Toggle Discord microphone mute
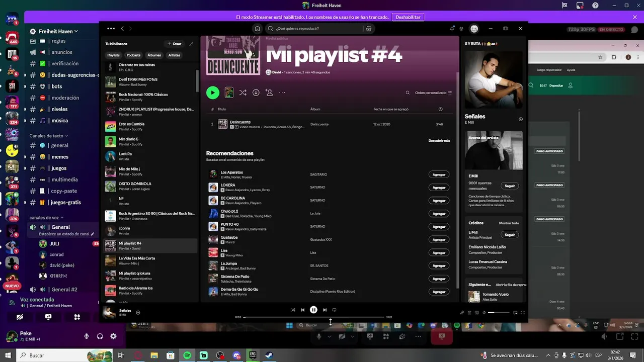 click(x=87, y=336)
